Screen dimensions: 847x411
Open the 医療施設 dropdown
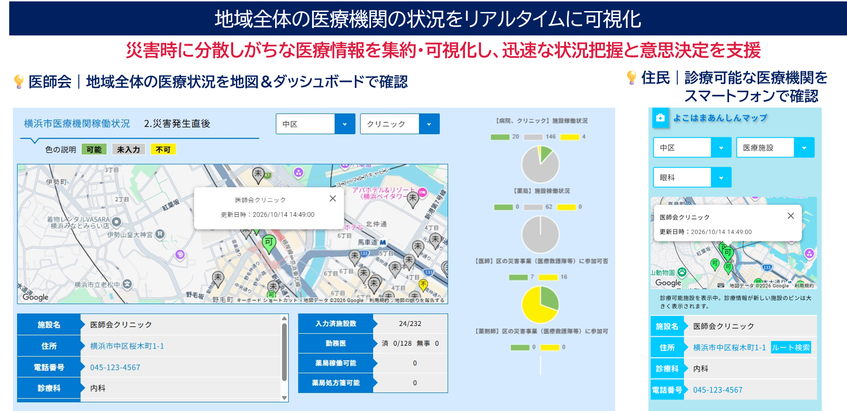click(775, 147)
